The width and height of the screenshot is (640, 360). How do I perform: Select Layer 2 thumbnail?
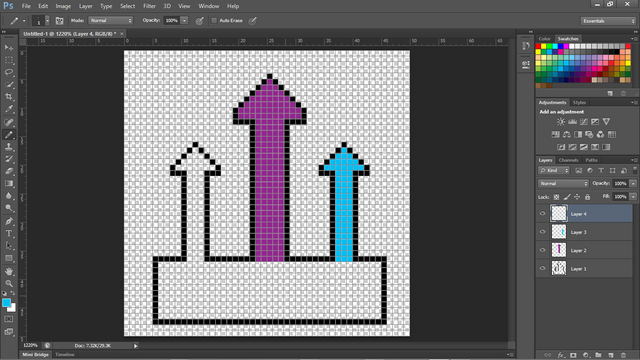click(x=559, y=250)
